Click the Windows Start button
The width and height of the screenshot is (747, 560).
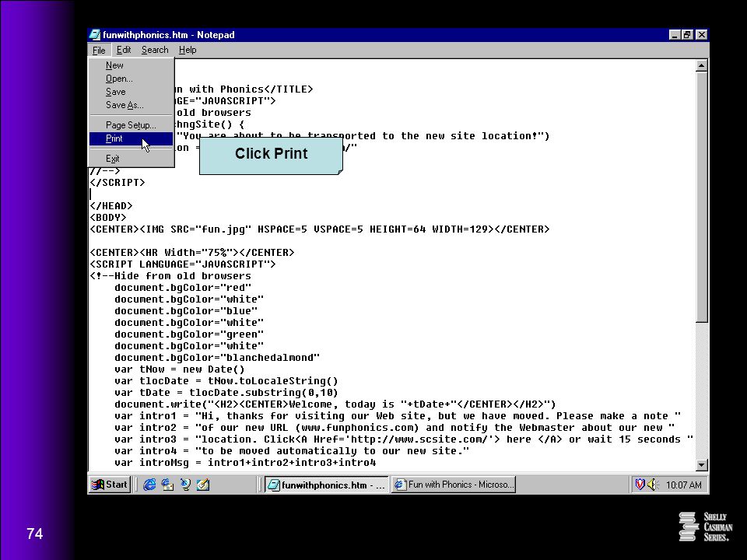coord(110,485)
